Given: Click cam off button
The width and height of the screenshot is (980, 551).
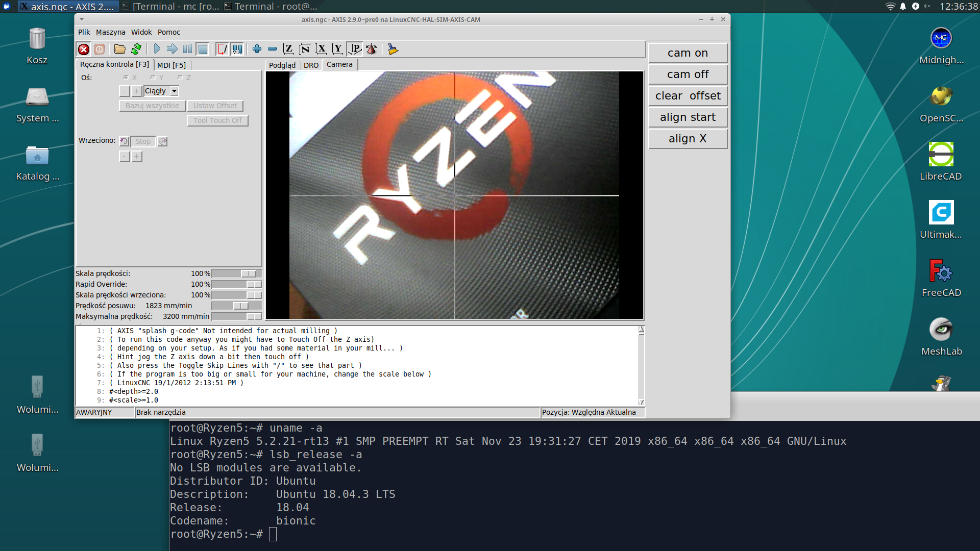Looking at the screenshot, I should (688, 74).
